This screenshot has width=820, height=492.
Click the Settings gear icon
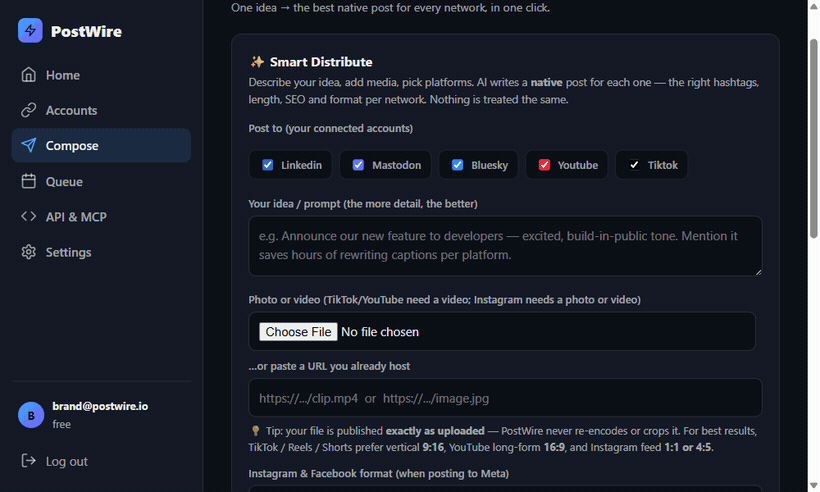click(29, 252)
